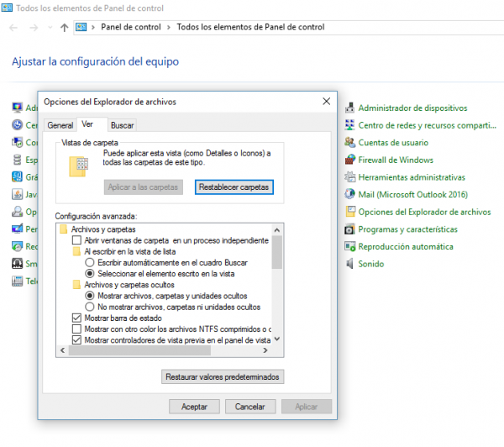Open Mail (Microsoft Outlook 2016) icon
This screenshot has height=447, width=504.
(350, 195)
